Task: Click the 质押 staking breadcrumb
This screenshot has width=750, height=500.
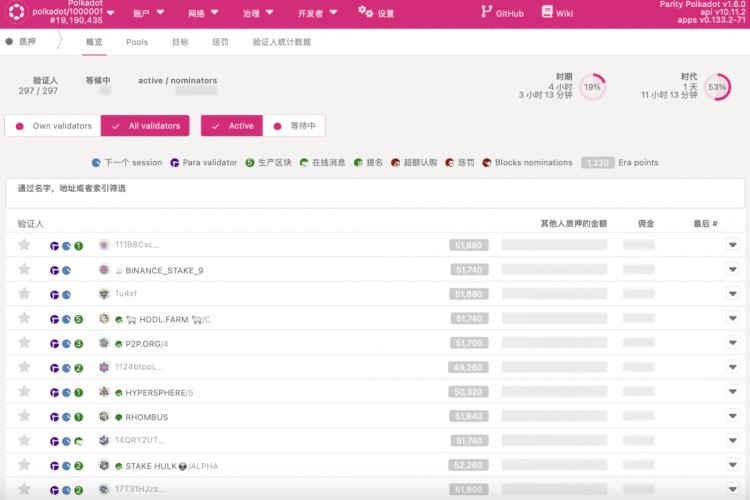Action: [x=22, y=42]
